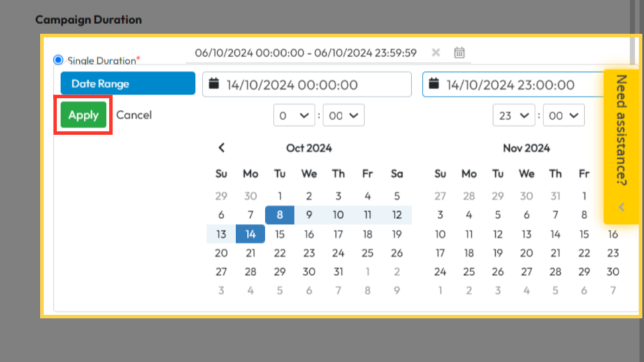Choose October 26 in Oct 2024 calendar

pyautogui.click(x=396, y=253)
